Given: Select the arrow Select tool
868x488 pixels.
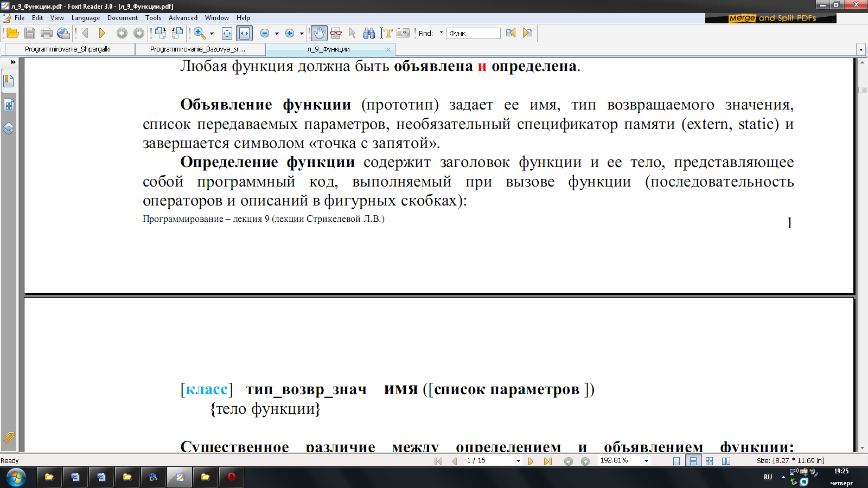Looking at the screenshot, I should tap(353, 33).
